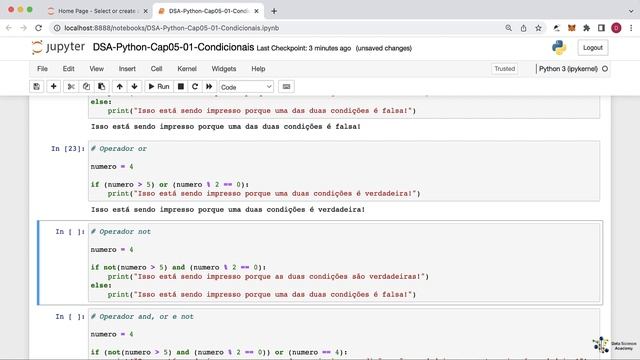
Task: Open the extensions puzzle icon
Action: (x=587, y=28)
